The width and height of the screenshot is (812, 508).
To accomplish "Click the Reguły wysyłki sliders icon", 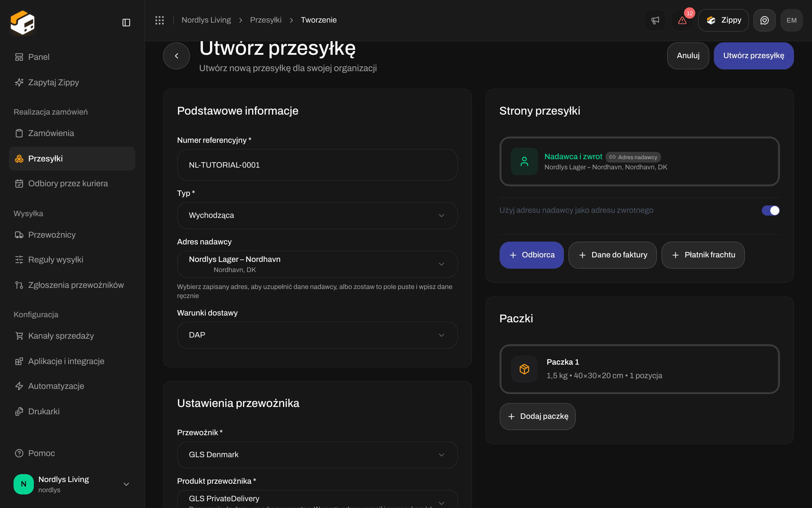I will (19, 259).
